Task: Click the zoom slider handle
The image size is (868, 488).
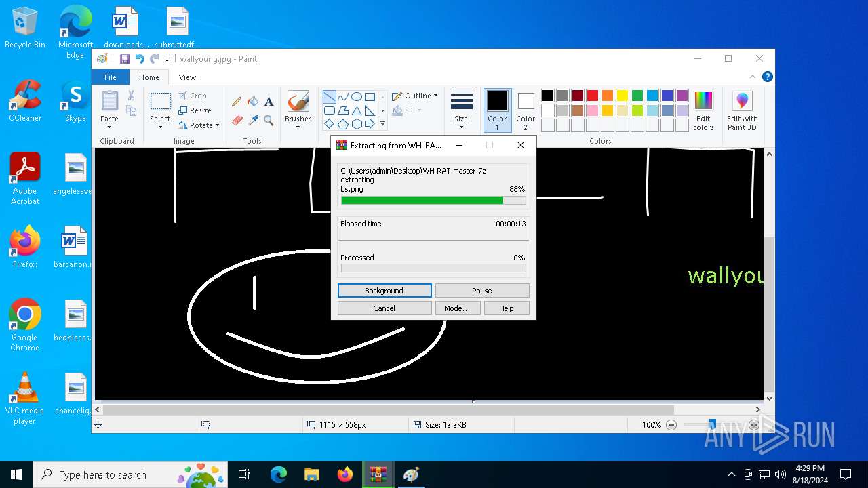Action: tap(712, 425)
